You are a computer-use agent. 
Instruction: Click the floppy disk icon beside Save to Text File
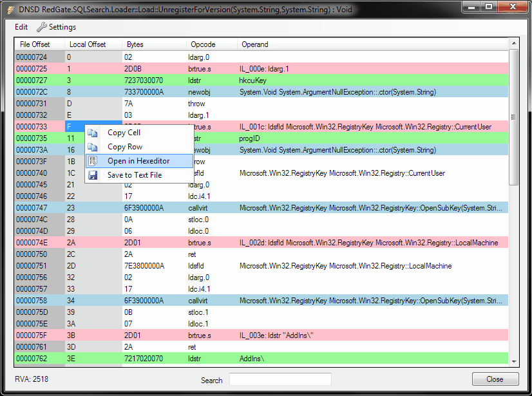pyautogui.click(x=93, y=175)
